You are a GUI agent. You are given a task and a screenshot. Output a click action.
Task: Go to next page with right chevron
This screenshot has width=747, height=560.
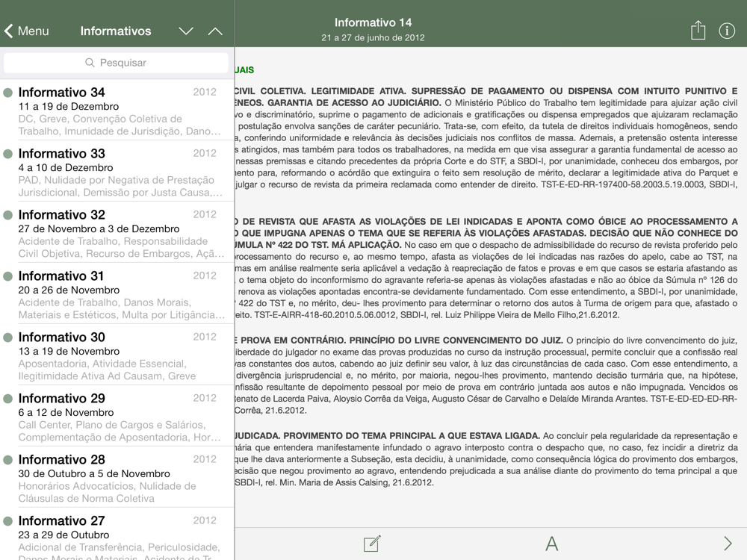tap(728, 544)
